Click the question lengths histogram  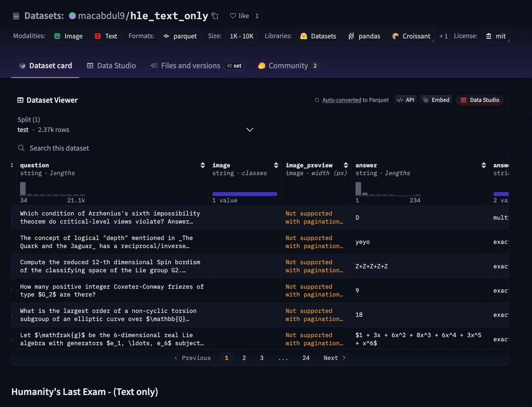(52, 189)
